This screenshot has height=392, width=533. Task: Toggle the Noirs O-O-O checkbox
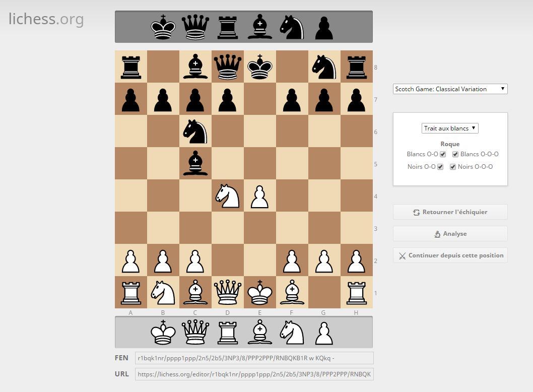click(x=452, y=166)
